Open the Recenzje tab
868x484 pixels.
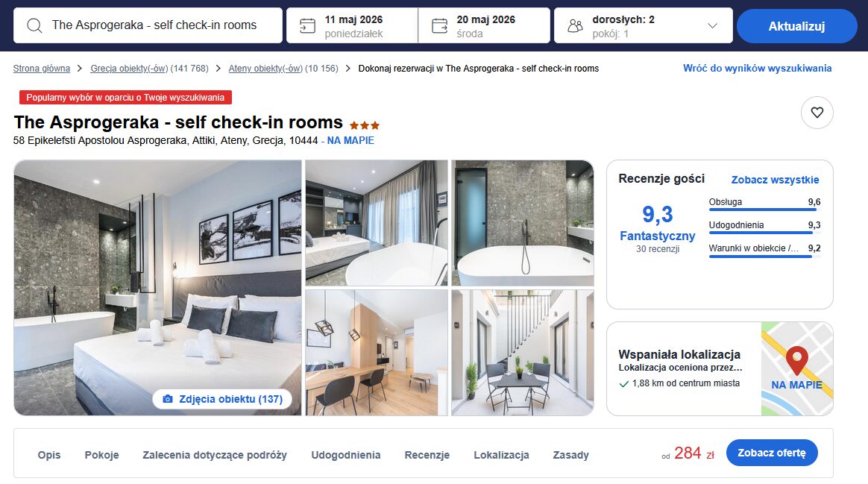pos(427,455)
